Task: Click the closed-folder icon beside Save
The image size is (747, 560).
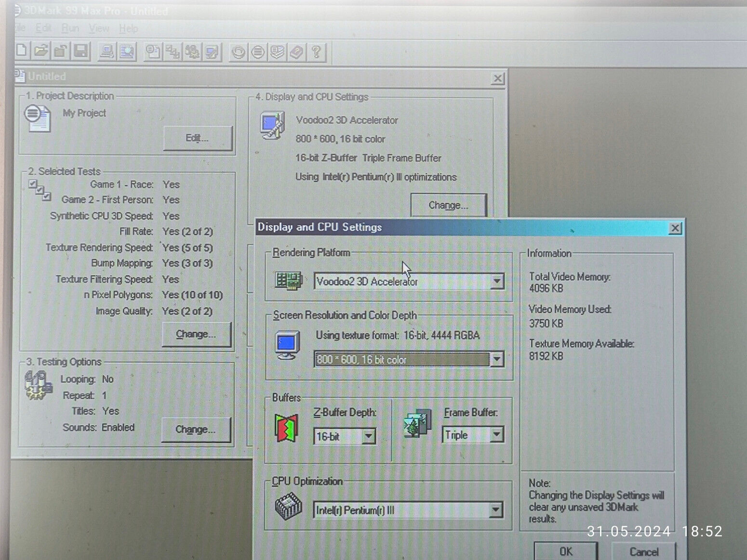Action: point(61,51)
